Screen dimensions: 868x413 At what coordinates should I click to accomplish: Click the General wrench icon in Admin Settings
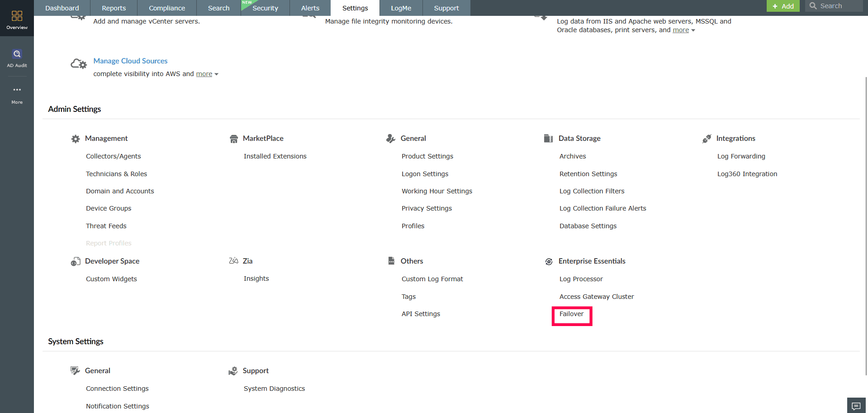pos(391,139)
